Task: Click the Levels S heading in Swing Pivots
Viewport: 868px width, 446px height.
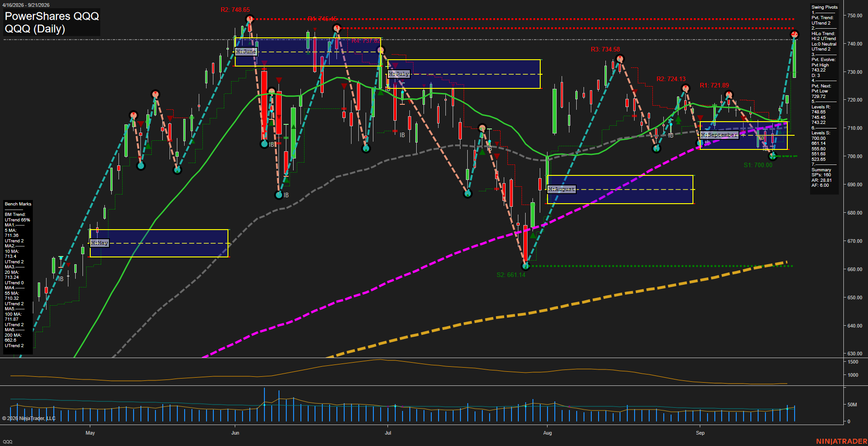Action: pos(821,133)
